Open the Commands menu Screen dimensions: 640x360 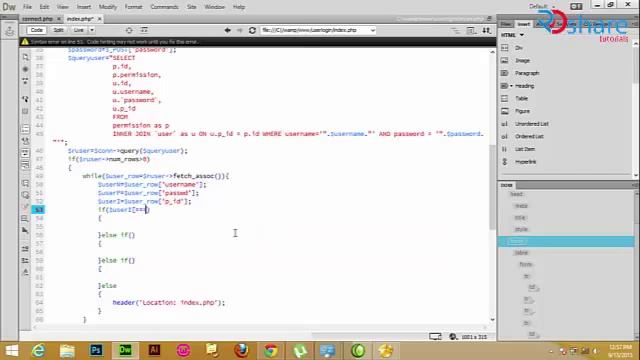click(x=164, y=7)
